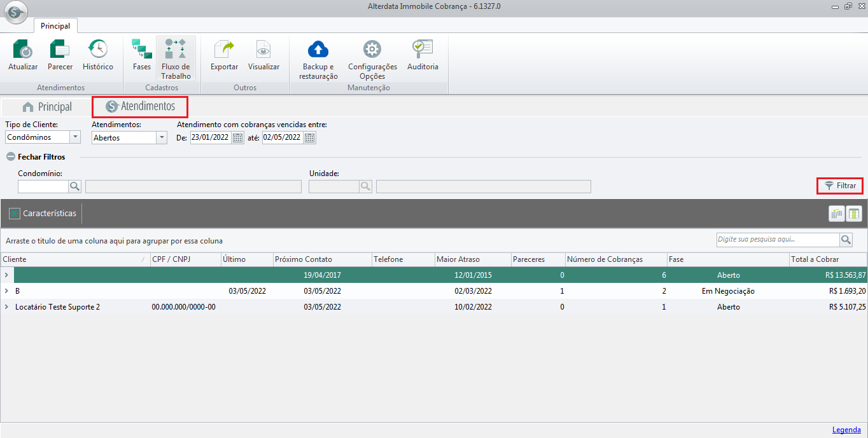Switch to the Atendimentos tab
Image resolution: width=868 pixels, height=438 pixels.
click(x=141, y=106)
